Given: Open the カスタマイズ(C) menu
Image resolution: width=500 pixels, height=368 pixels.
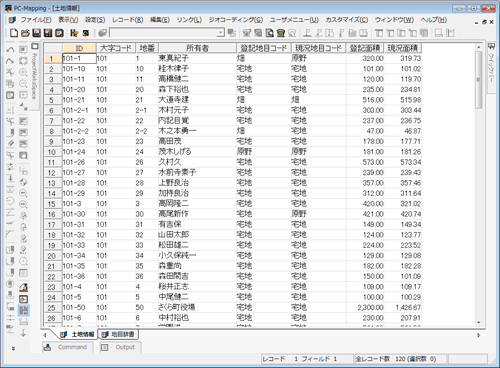Looking at the screenshot, I should click(x=347, y=20).
